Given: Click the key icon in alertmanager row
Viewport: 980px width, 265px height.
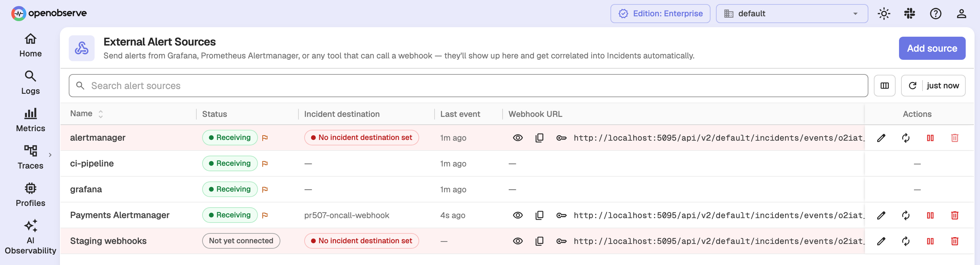Looking at the screenshot, I should 561,138.
